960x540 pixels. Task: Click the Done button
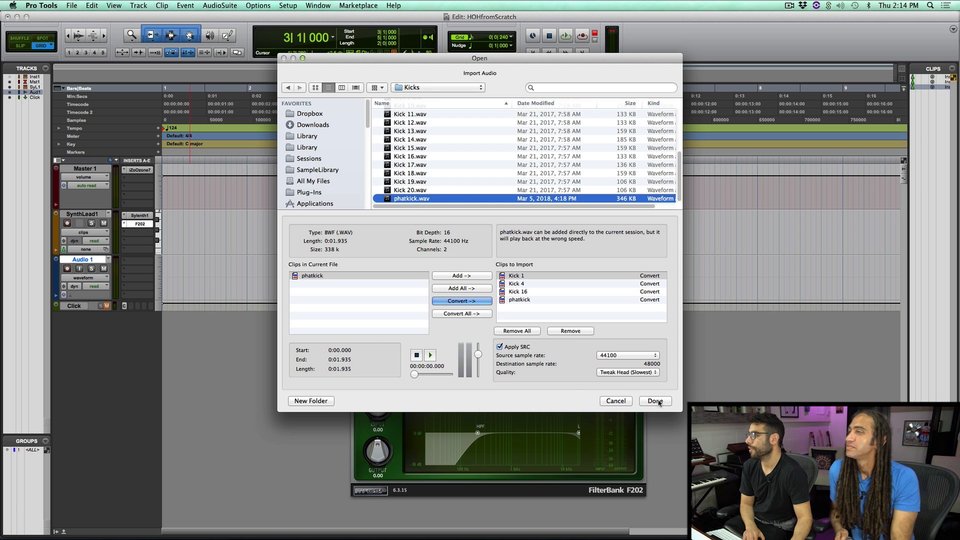pos(655,401)
